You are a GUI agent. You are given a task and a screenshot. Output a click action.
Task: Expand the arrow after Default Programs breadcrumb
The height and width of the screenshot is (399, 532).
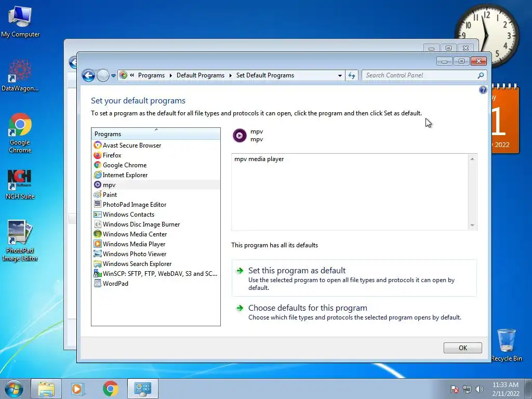tap(230, 75)
